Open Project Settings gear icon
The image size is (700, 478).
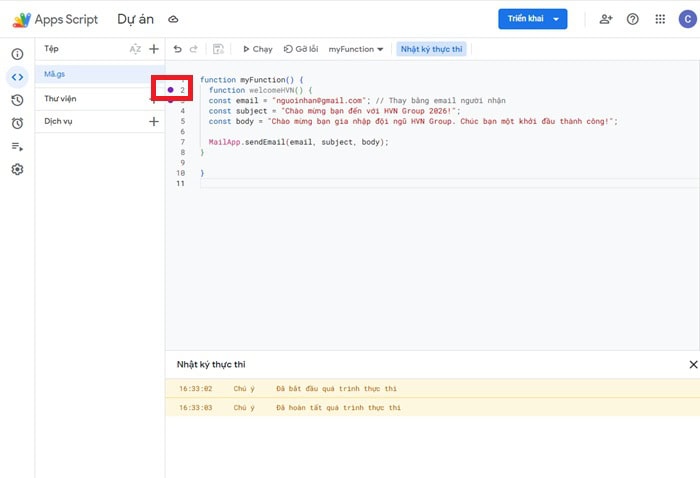pos(17,169)
